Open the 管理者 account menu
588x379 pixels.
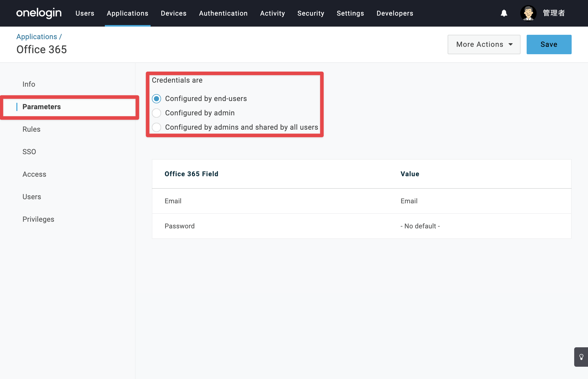pyautogui.click(x=554, y=13)
